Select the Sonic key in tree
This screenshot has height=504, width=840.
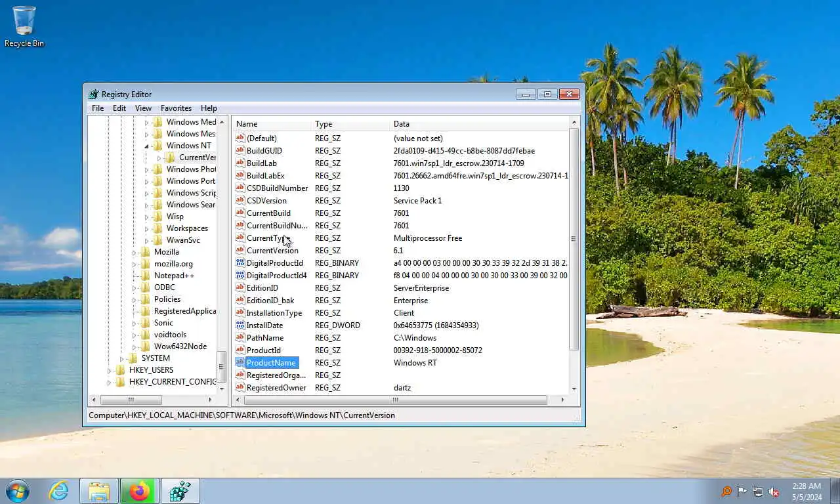163,323
